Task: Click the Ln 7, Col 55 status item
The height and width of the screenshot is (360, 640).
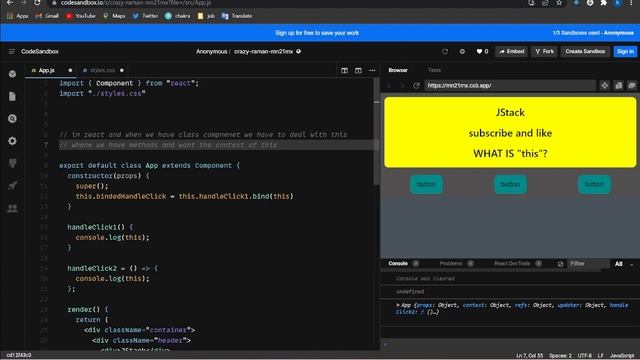Action: click(530, 356)
